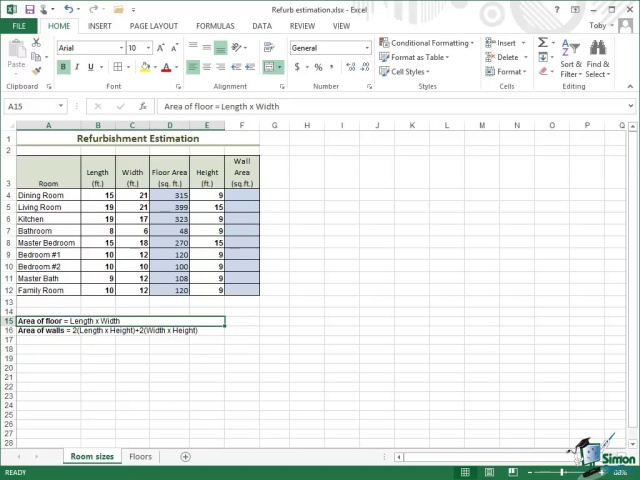Click the Insert Function fx icon
Viewport: 640px width, 480px height.
click(144, 106)
